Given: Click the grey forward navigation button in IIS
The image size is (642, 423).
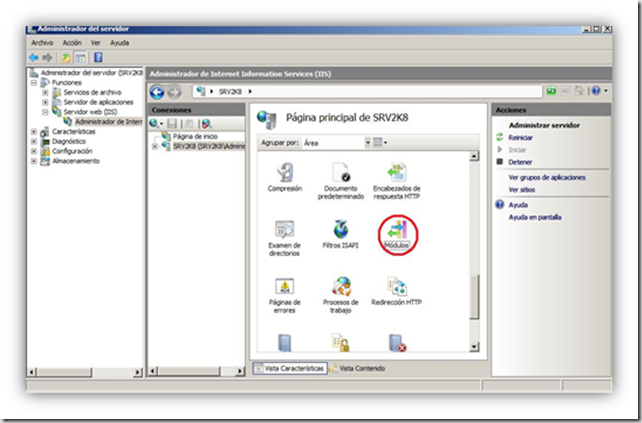Looking at the screenshot, I should tap(174, 92).
